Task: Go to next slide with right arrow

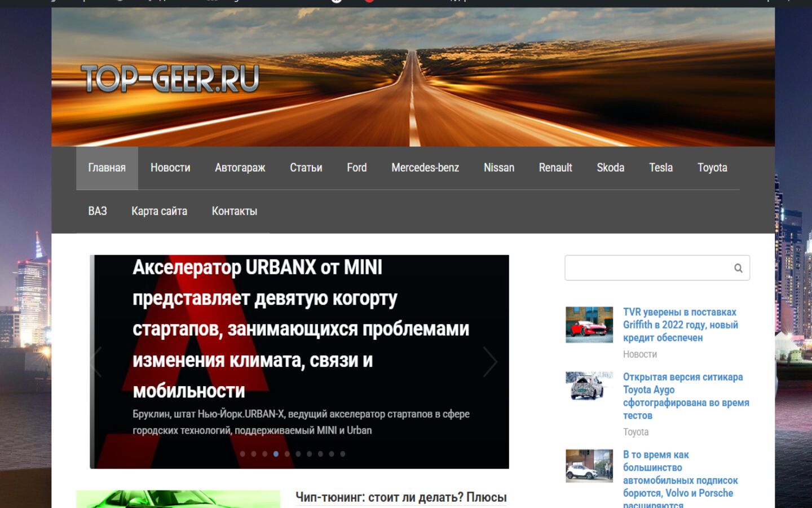Action: pyautogui.click(x=490, y=362)
